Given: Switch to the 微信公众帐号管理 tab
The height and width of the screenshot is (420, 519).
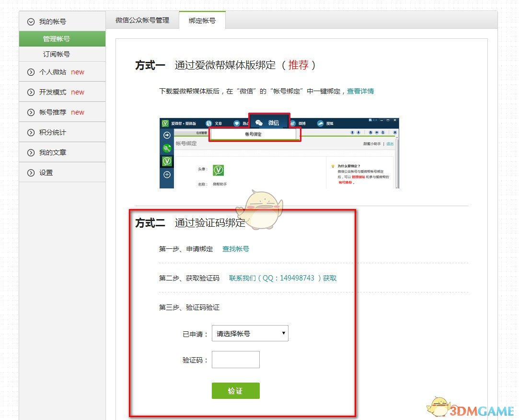Looking at the screenshot, I should 142,20.
